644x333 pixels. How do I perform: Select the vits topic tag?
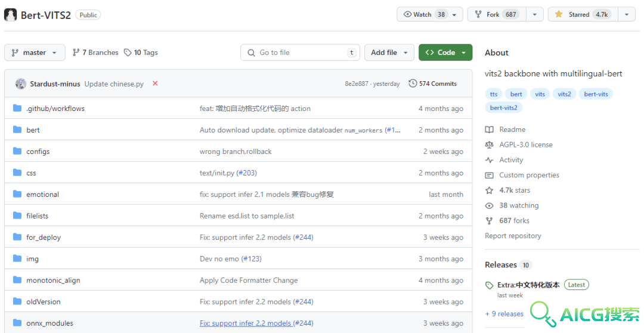(x=540, y=94)
